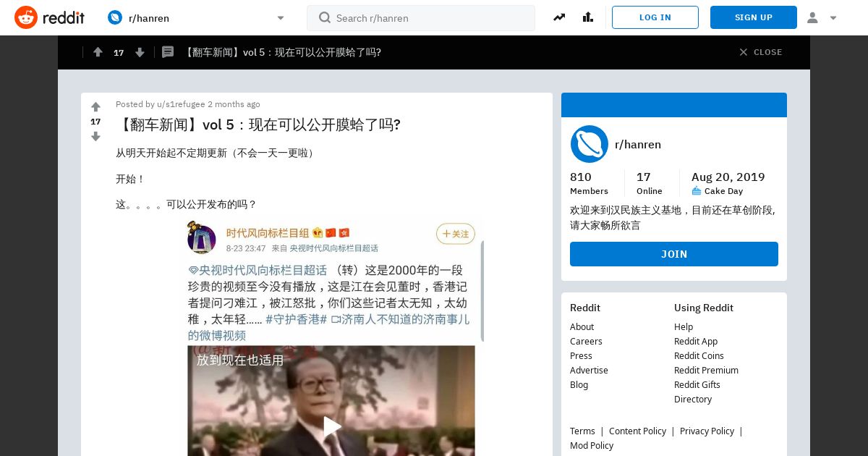The width and height of the screenshot is (868, 456).
Task: Open the Reddit home logo
Action: tap(49, 17)
